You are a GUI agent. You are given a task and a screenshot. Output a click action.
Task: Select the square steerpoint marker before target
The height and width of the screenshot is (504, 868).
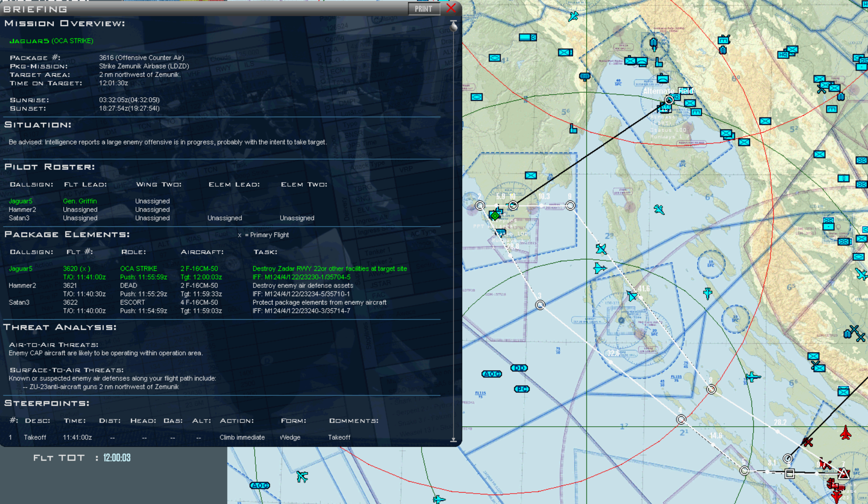(789, 474)
